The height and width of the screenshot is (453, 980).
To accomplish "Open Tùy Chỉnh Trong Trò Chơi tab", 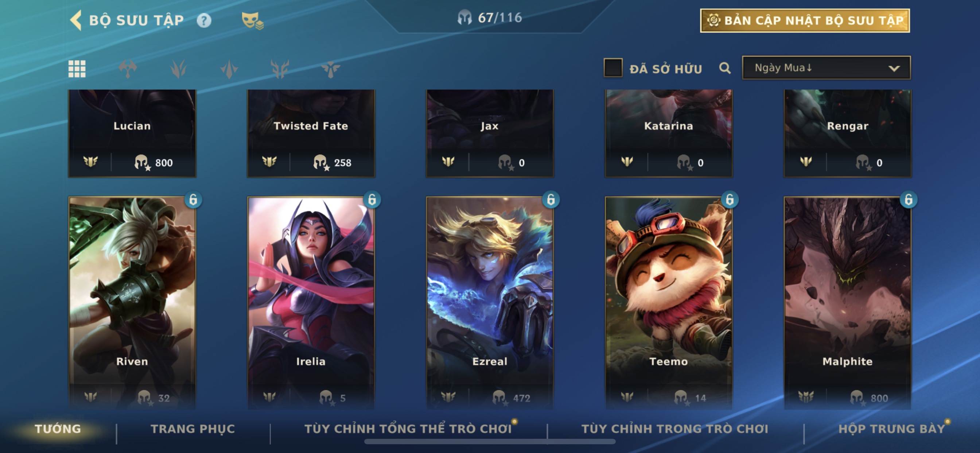I will [674, 429].
